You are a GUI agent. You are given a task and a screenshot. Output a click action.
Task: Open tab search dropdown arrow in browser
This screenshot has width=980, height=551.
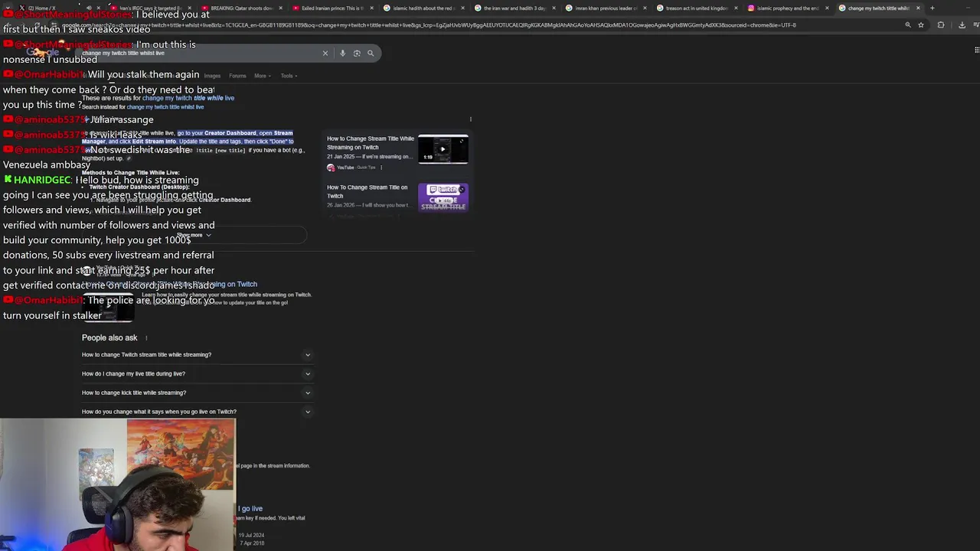coord(7,8)
